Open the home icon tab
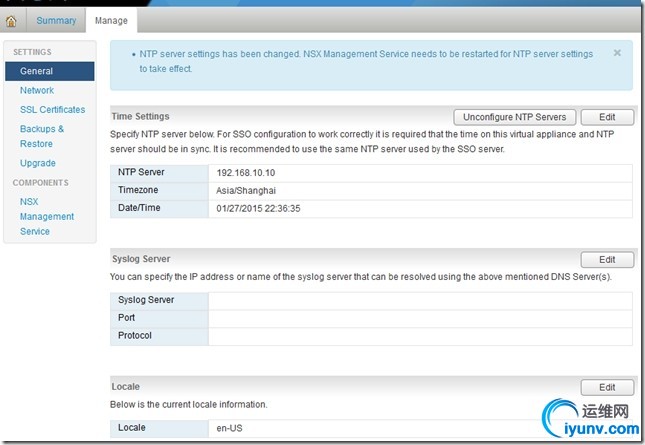The image size is (645, 445). point(12,21)
